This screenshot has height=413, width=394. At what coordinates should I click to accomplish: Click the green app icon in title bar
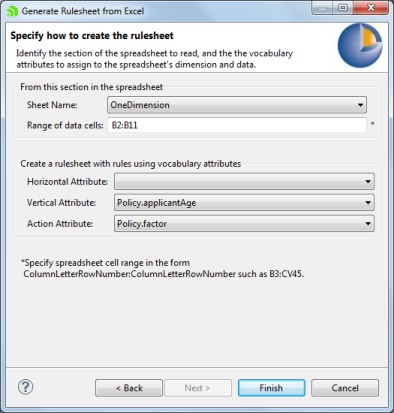tap(12, 11)
